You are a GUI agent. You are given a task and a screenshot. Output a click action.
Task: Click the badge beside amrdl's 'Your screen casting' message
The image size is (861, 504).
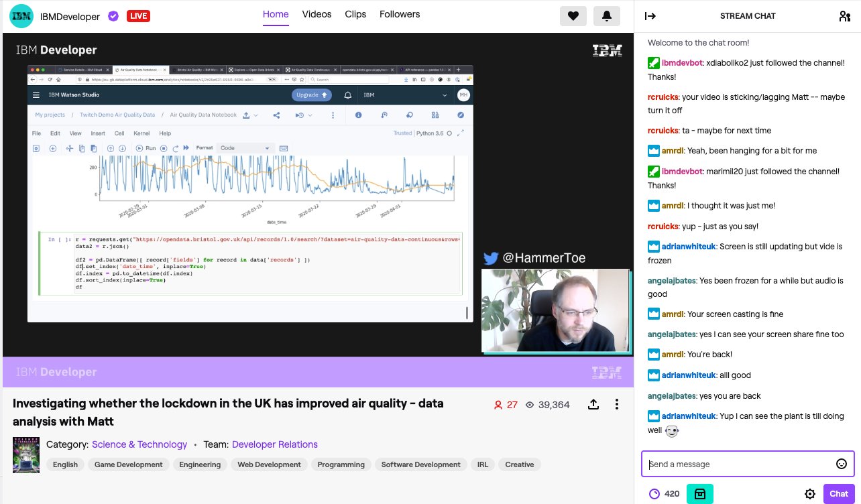pyautogui.click(x=654, y=314)
